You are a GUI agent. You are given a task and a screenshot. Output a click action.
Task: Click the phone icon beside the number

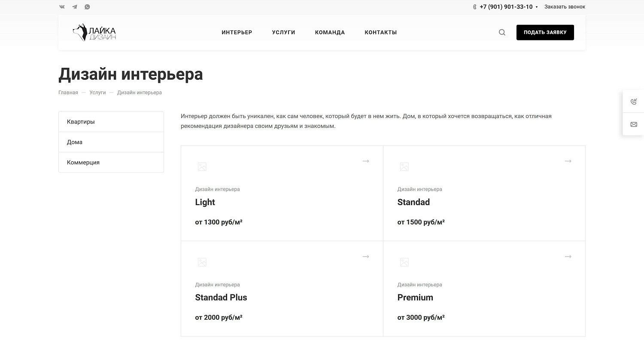click(474, 7)
